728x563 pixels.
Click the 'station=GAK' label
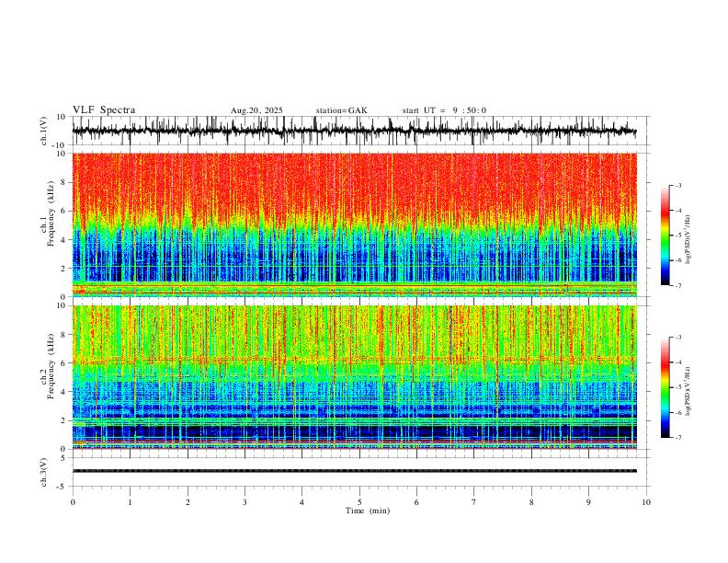coord(341,110)
